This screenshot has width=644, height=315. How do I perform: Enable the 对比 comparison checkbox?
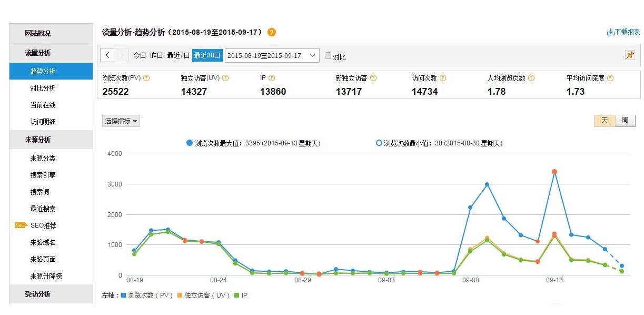tap(328, 55)
